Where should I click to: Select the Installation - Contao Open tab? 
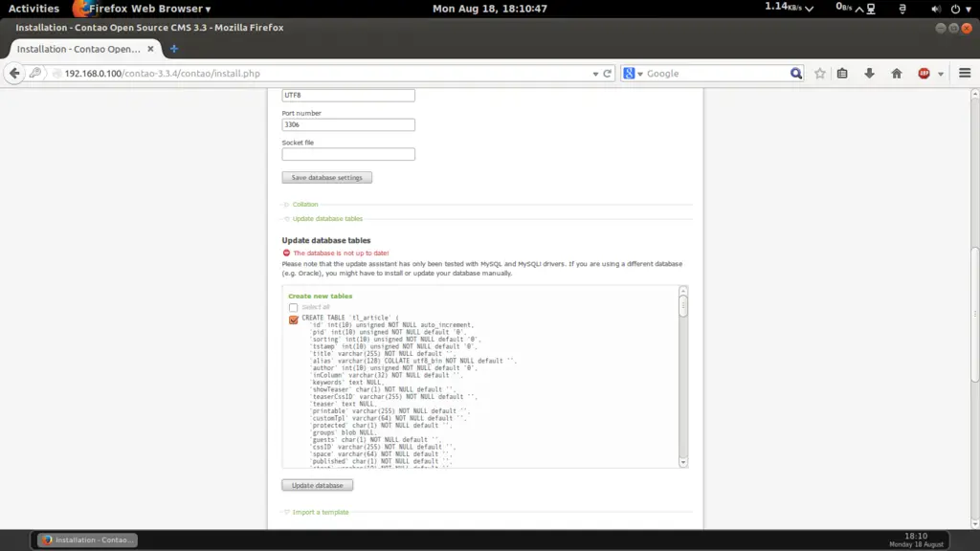point(78,49)
